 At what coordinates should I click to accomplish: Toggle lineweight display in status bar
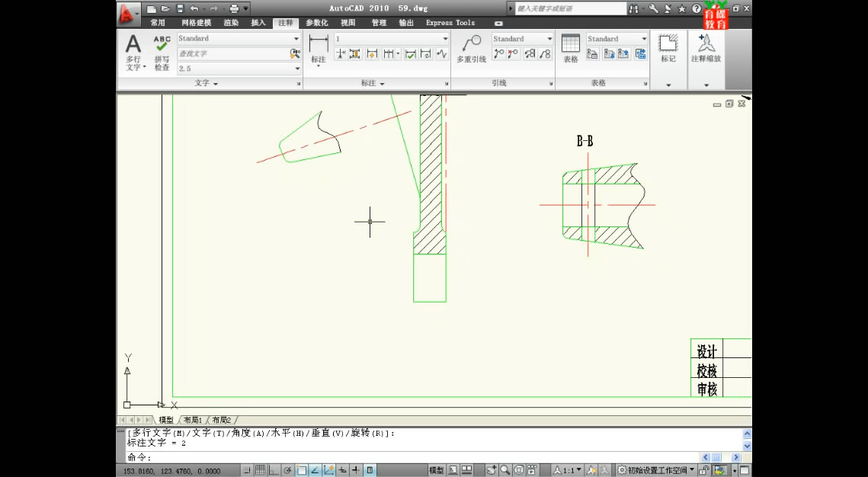tap(355, 470)
